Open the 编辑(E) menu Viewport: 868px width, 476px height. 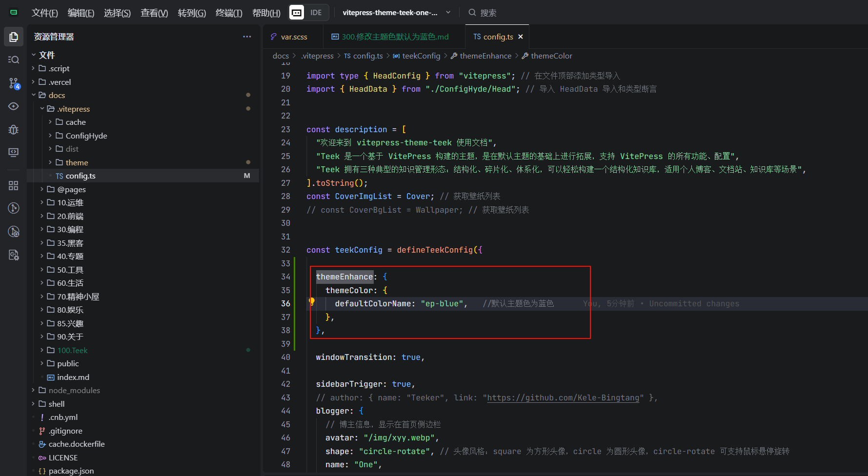click(x=81, y=13)
